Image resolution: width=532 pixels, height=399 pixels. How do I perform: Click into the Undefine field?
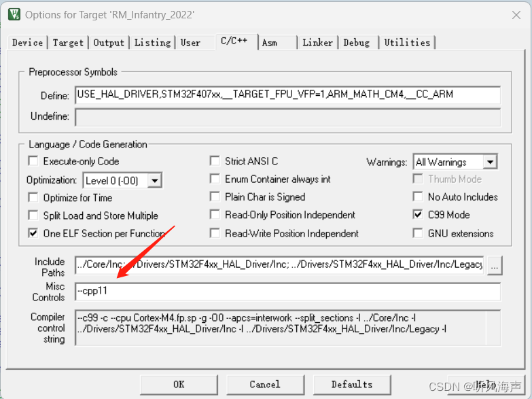[287, 117]
